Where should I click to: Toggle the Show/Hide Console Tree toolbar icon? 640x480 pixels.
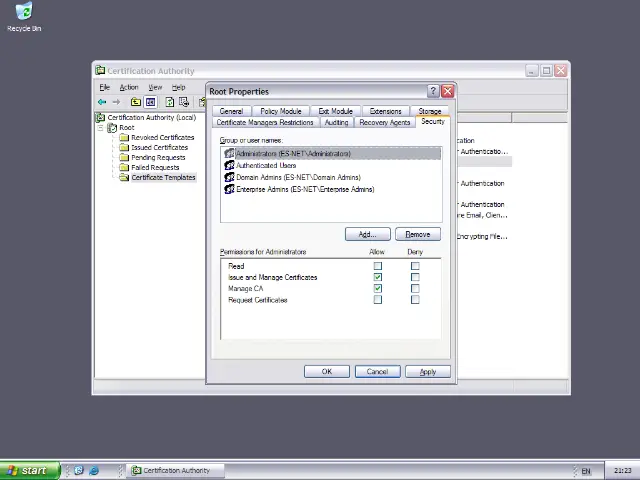(151, 102)
